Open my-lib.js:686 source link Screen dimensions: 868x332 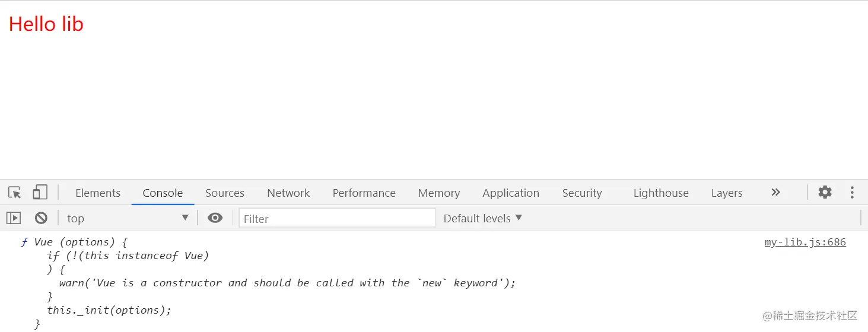click(805, 242)
